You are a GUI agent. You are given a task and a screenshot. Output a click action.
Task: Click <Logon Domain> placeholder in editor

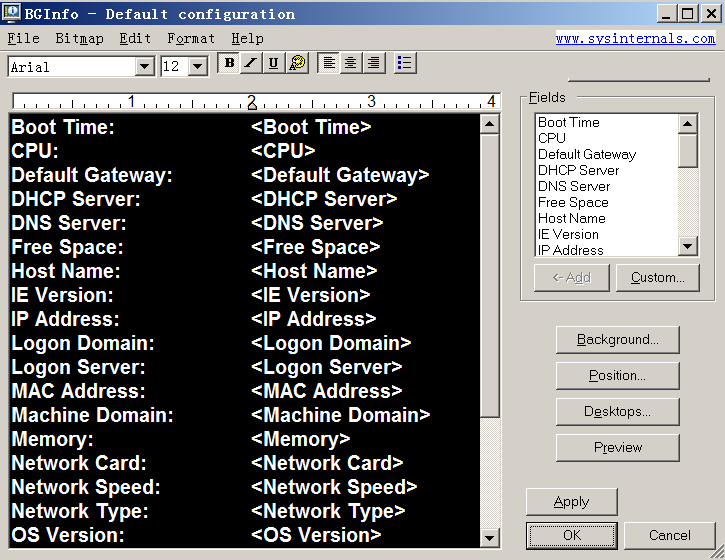click(331, 343)
